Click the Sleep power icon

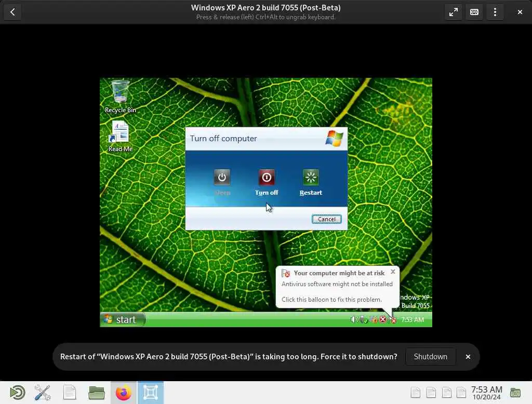[222, 177]
